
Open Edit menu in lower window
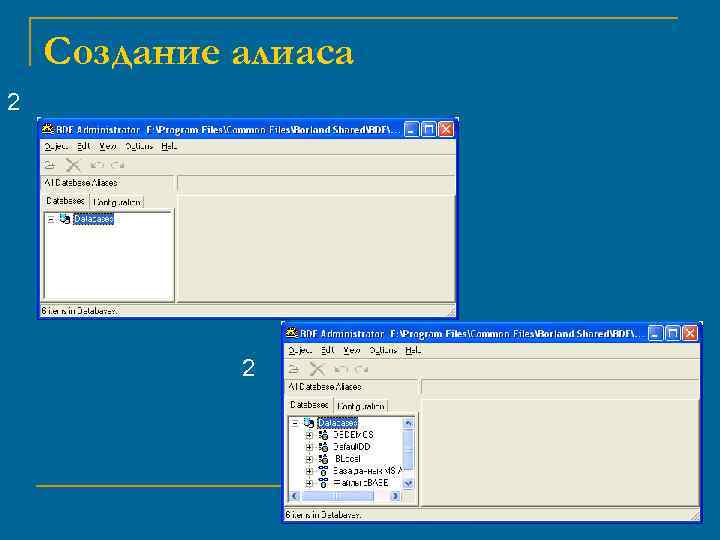point(328,350)
